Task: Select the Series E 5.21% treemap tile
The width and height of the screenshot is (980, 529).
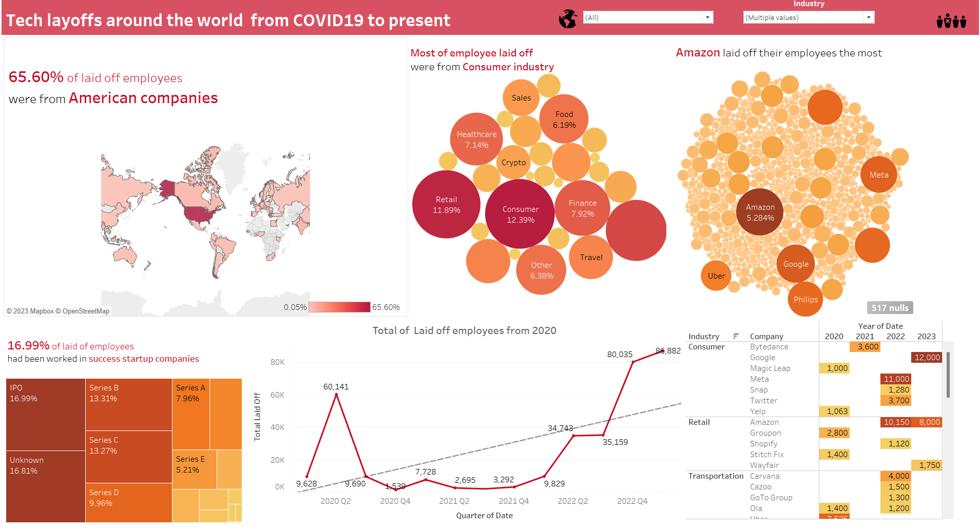Action: tap(194, 469)
